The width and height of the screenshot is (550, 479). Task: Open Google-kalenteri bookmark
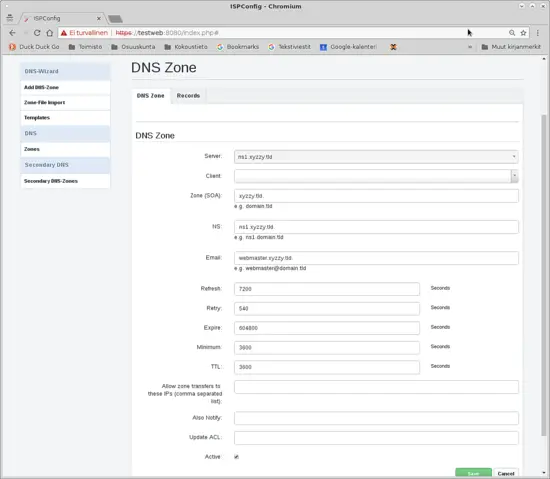[348, 47]
